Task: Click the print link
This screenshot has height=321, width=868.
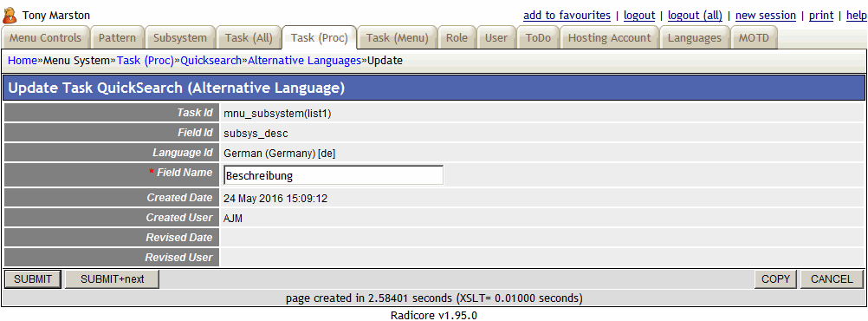Action: (821, 16)
